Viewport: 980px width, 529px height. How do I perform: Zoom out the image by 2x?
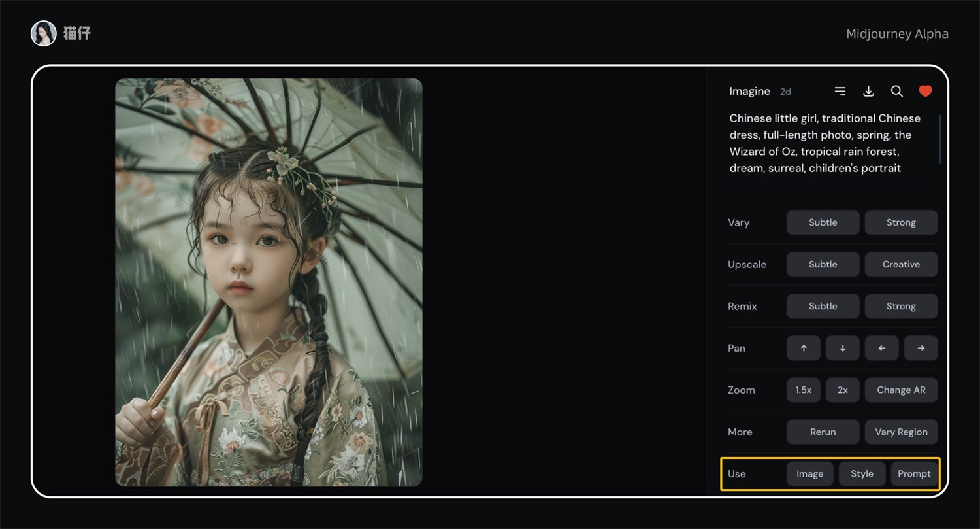[x=843, y=390]
